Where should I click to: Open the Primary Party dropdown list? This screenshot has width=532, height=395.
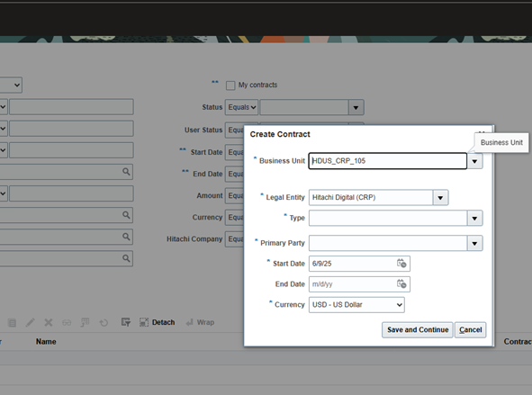click(474, 243)
